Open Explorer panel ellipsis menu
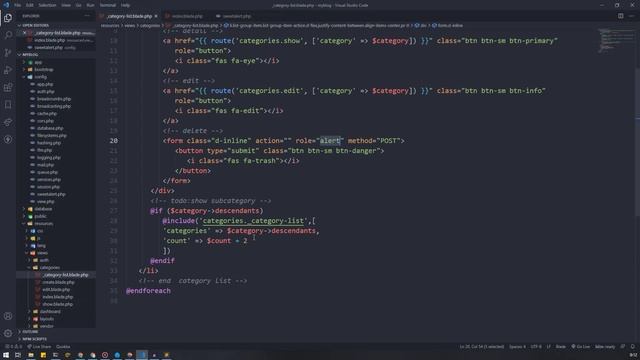Screen dimensions: 640x360 pos(87,16)
